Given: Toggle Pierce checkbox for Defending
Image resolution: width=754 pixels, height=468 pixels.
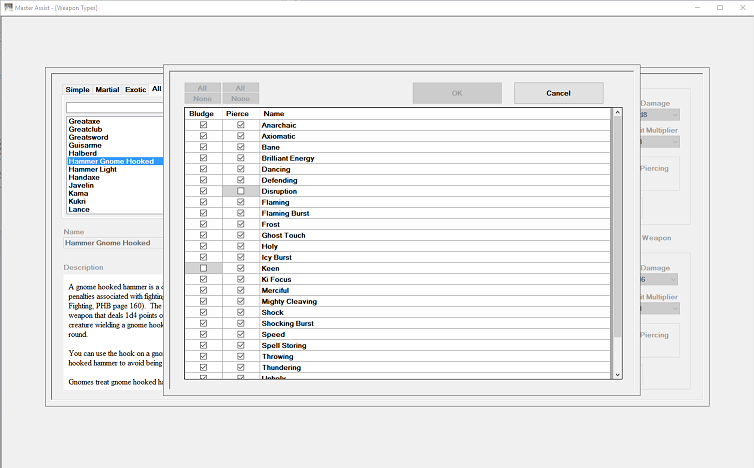Looking at the screenshot, I should click(241, 180).
